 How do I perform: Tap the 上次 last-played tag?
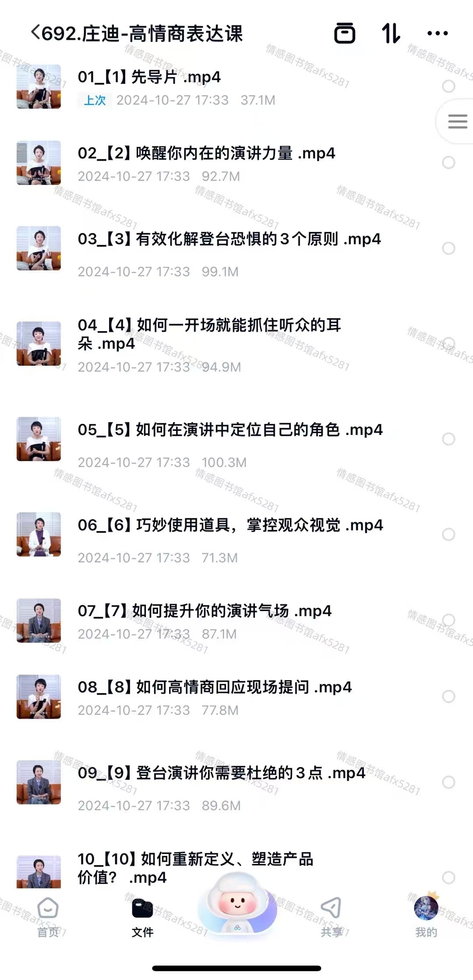click(95, 100)
